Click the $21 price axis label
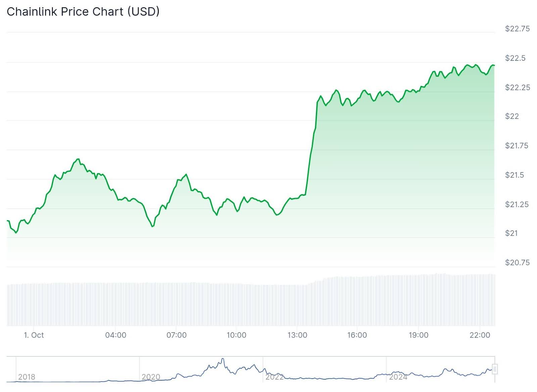The height and width of the screenshot is (392, 537). (511, 233)
